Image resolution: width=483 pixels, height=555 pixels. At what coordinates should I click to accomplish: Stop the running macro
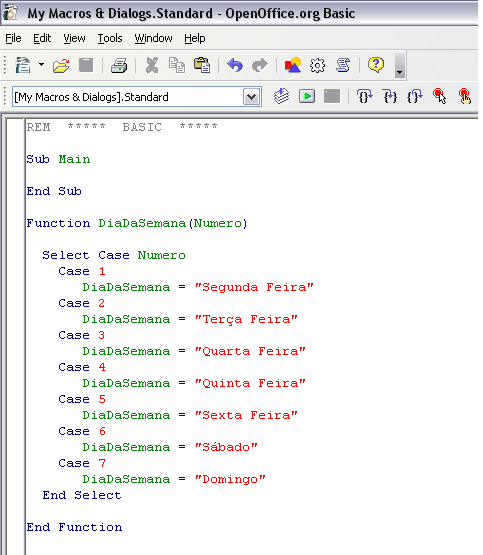point(332,96)
